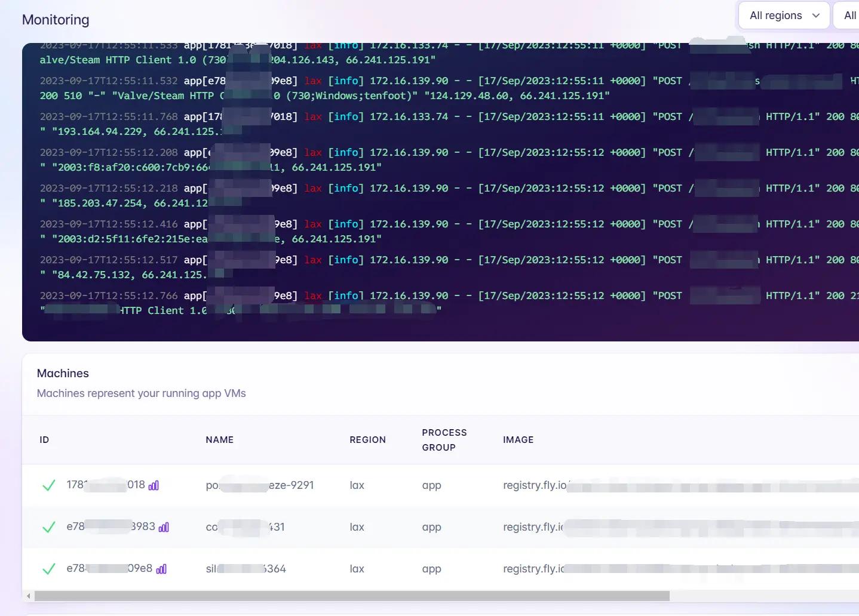Open metrics chart icon for machine ending 018
Screen dimensions: 859x616
point(154,485)
